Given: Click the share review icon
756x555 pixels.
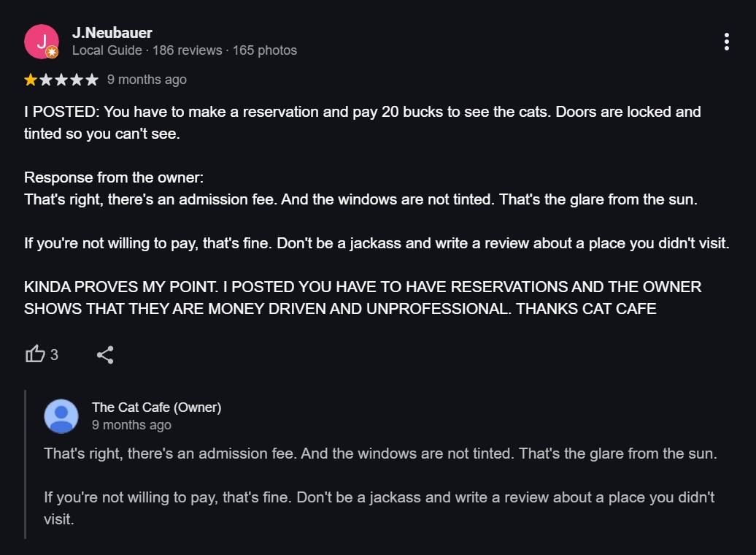Looking at the screenshot, I should 105,355.
